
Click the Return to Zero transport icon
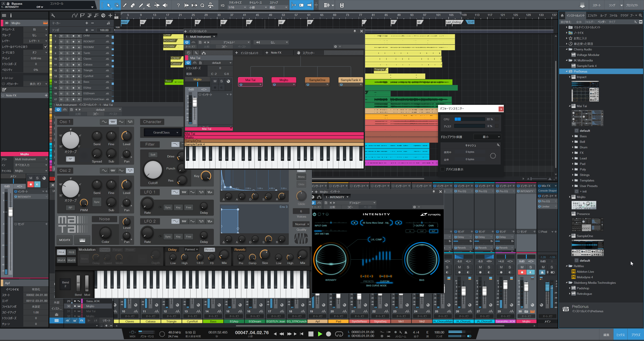(x=302, y=334)
